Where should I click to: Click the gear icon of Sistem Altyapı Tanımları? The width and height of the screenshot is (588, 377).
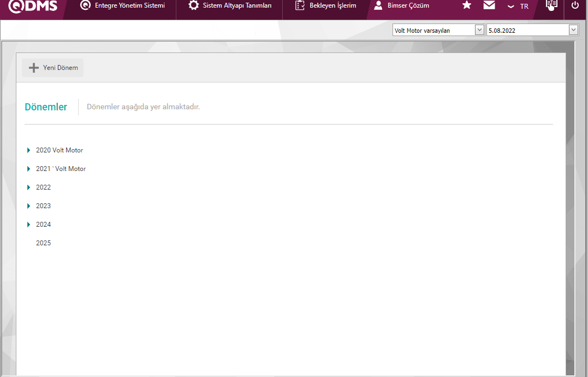click(x=193, y=5)
